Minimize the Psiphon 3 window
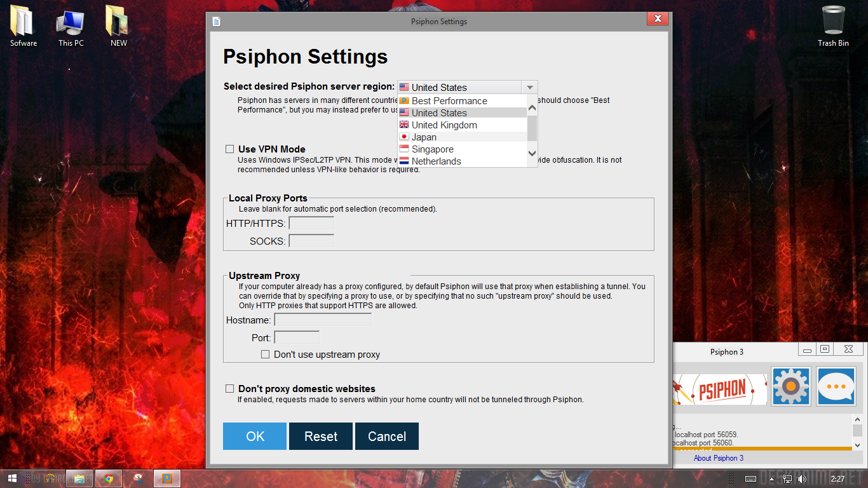 (x=807, y=349)
